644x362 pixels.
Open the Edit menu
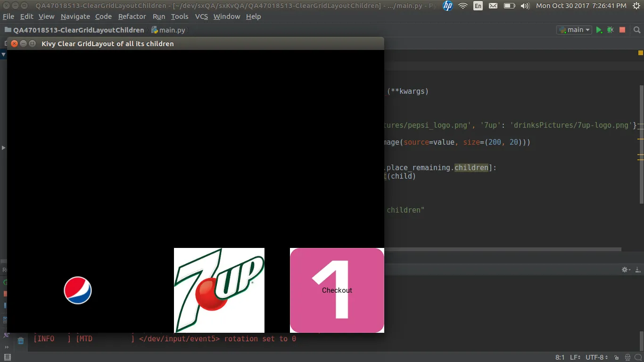tap(26, 16)
